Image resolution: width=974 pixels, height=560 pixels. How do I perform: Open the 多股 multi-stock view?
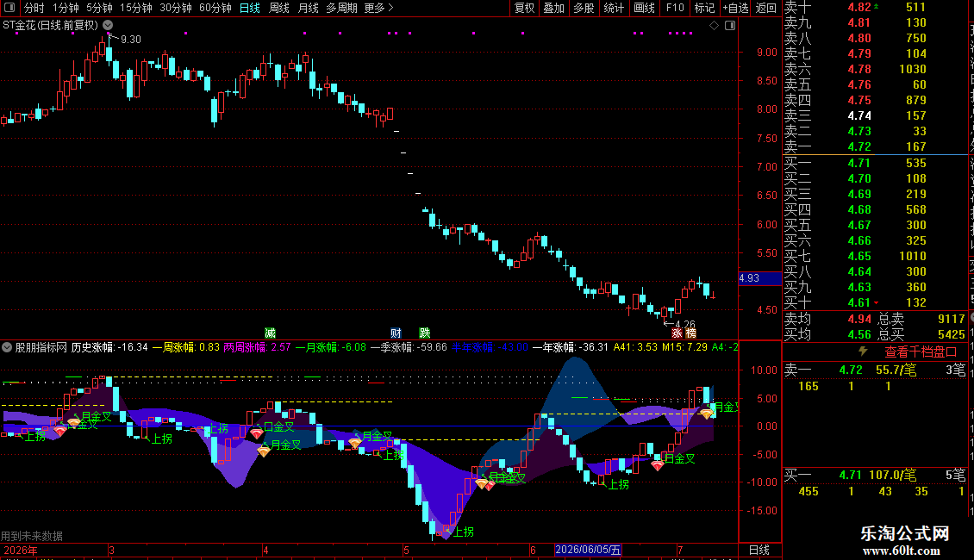click(x=584, y=8)
